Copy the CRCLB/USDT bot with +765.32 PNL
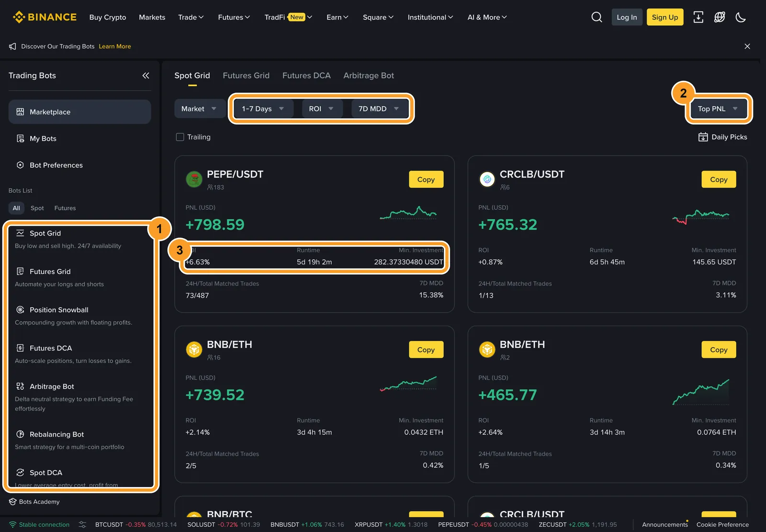This screenshot has width=766, height=532. 719,180
